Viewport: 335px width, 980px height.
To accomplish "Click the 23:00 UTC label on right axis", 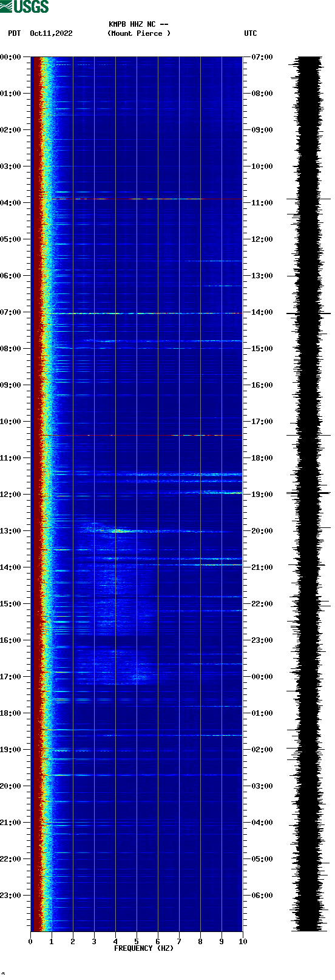I will (x=262, y=640).
